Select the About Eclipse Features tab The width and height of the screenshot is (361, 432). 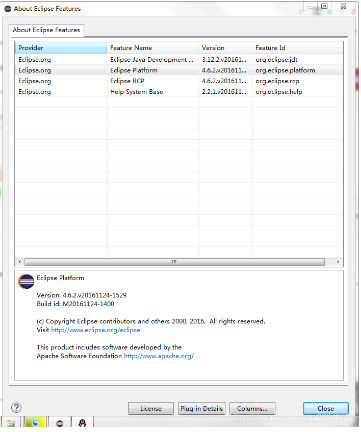46,30
